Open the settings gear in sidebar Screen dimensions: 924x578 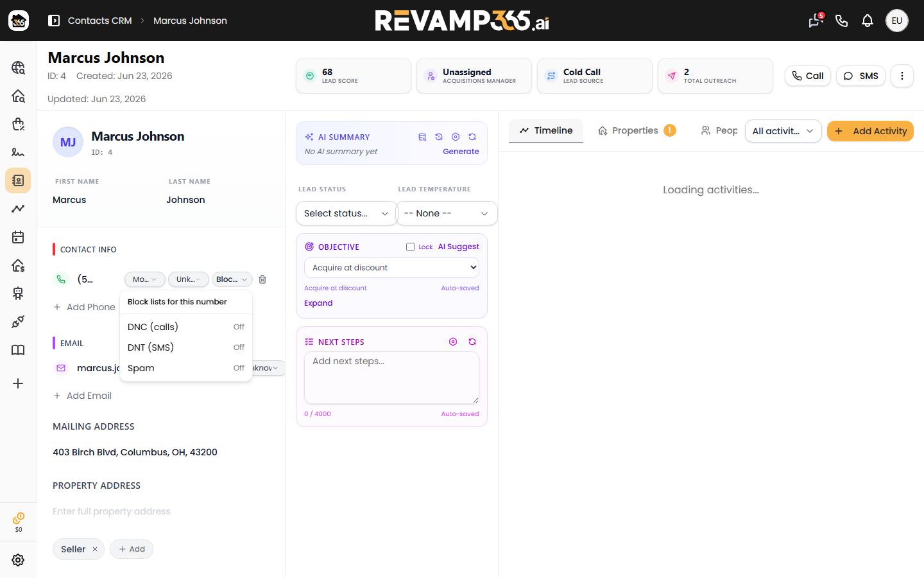click(18, 560)
